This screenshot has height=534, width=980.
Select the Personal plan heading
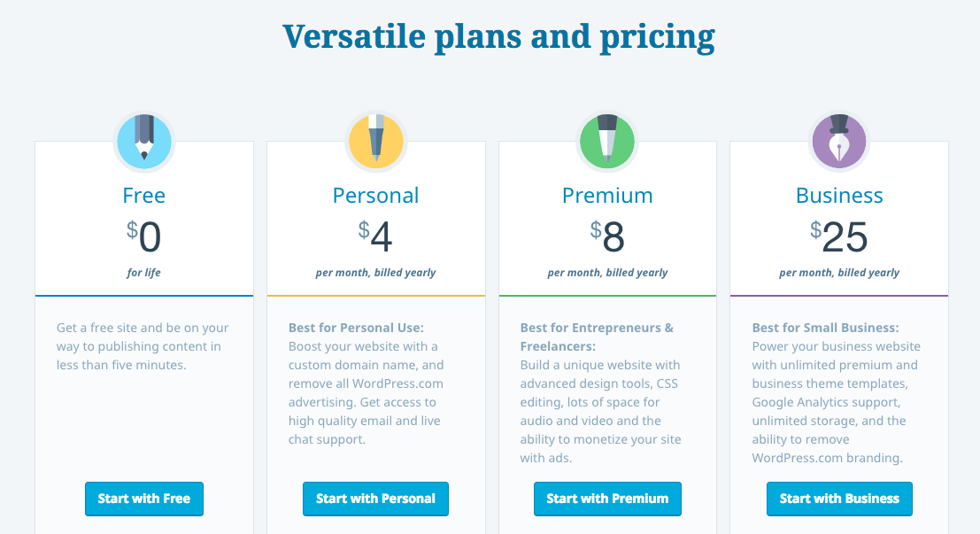click(x=375, y=196)
